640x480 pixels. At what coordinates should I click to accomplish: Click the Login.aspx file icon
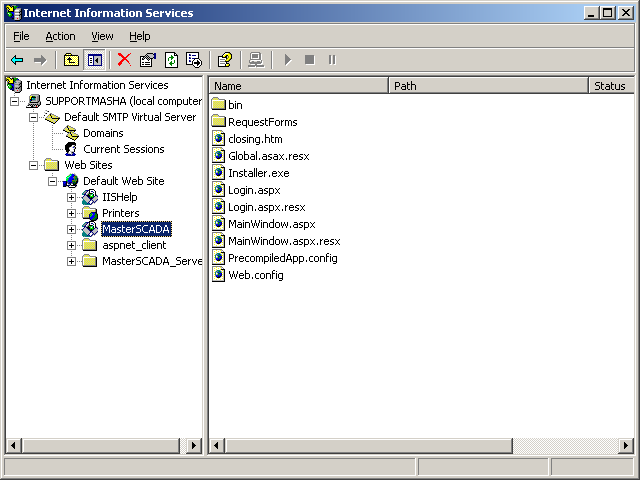coord(218,190)
